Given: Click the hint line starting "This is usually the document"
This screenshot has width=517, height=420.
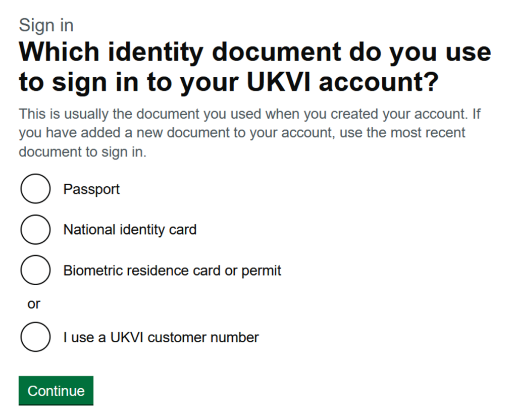Looking at the screenshot, I should [249, 114].
